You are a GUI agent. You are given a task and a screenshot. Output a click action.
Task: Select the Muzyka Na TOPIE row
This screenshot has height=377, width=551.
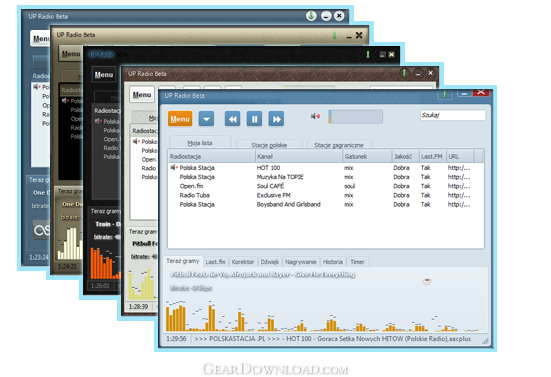point(326,177)
